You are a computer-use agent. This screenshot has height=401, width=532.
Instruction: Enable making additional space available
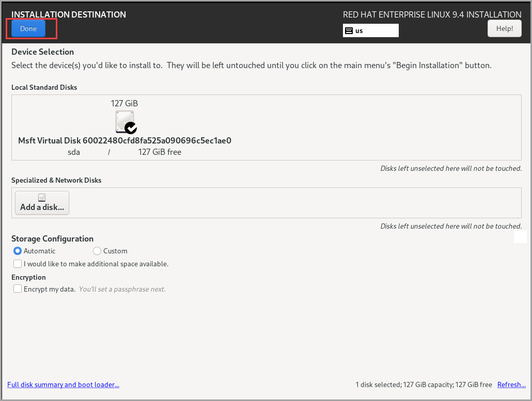click(x=18, y=264)
